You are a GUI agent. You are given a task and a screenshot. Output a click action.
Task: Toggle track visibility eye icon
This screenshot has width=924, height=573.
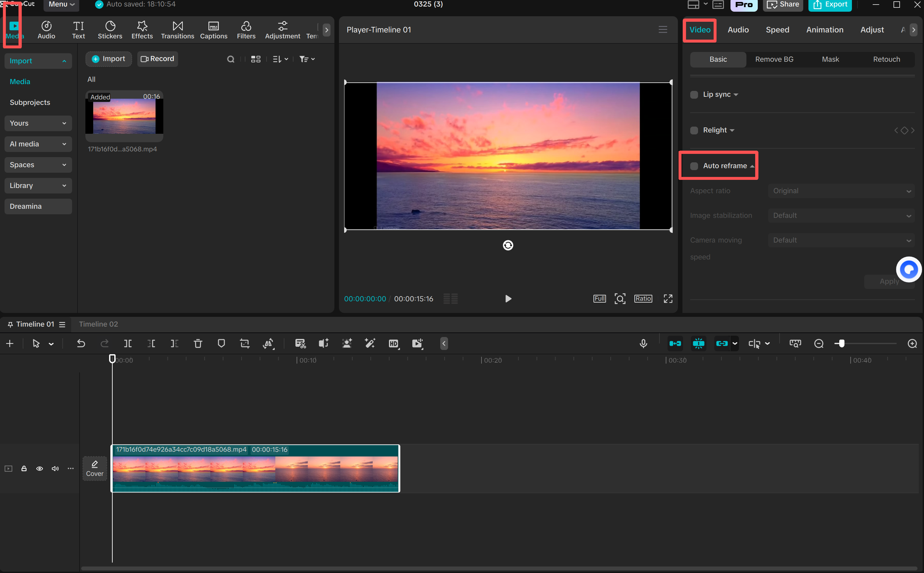point(39,469)
